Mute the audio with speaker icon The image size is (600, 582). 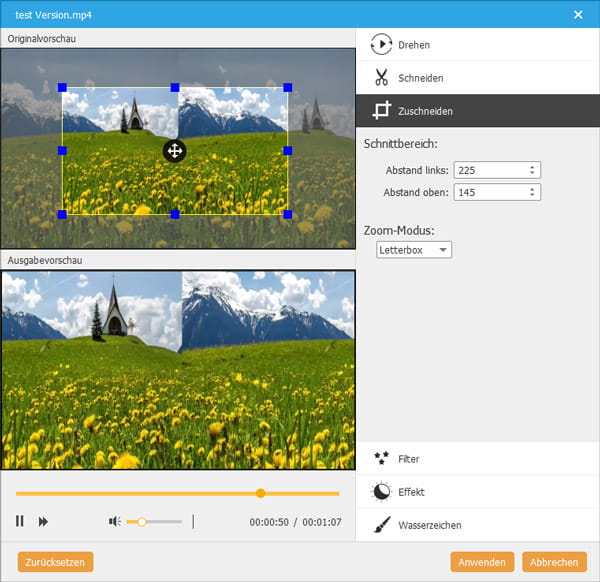(x=115, y=521)
